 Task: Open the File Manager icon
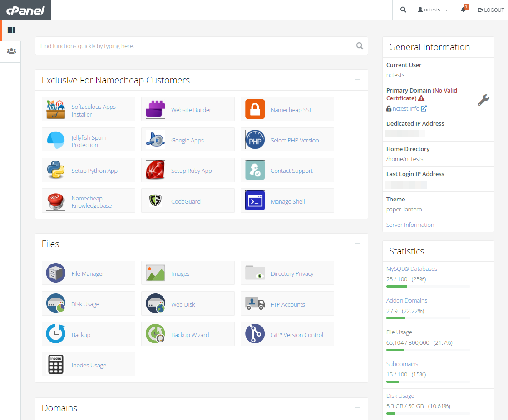pyautogui.click(x=56, y=273)
